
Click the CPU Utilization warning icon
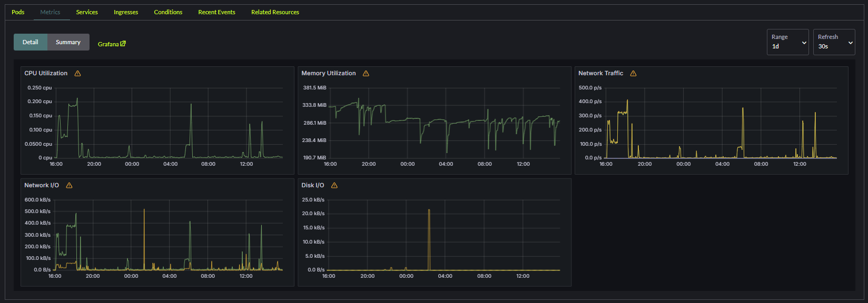click(77, 74)
